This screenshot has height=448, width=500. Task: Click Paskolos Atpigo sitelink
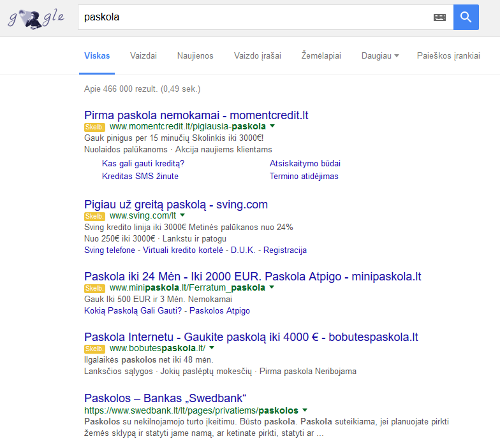coord(219,311)
